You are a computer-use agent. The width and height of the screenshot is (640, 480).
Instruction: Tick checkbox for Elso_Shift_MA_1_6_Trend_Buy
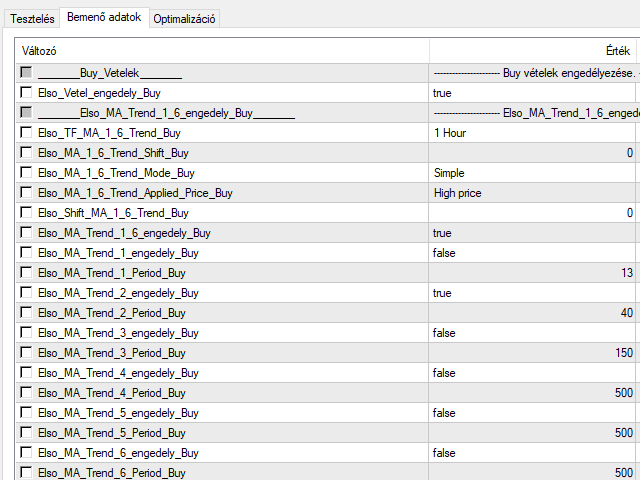[x=26, y=213]
